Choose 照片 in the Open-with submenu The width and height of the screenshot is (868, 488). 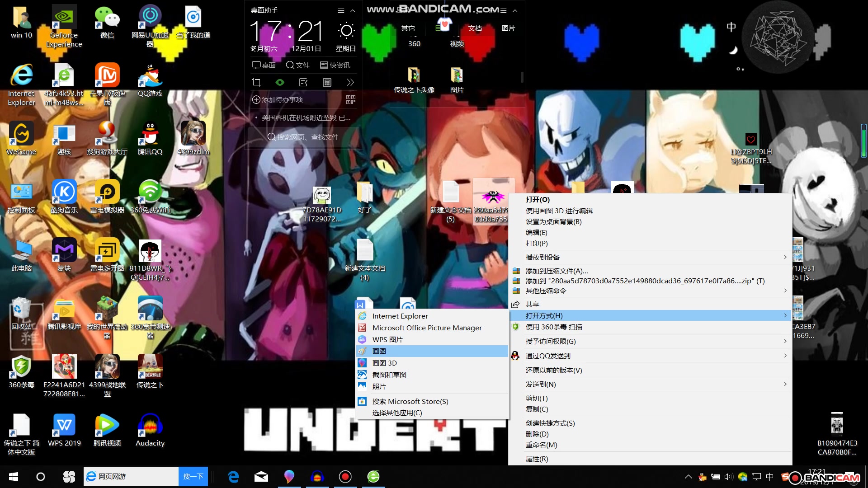click(432, 386)
